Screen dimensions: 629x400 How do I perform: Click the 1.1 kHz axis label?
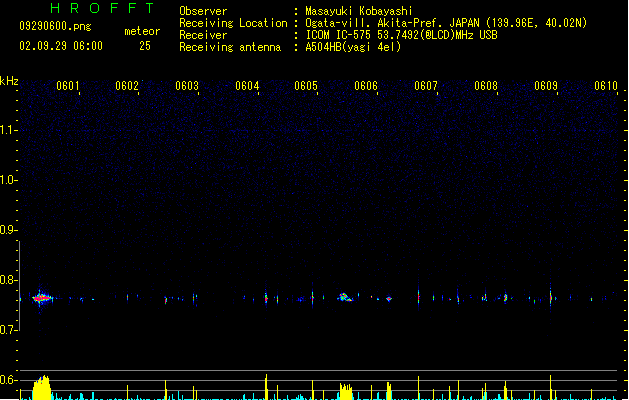8,130
